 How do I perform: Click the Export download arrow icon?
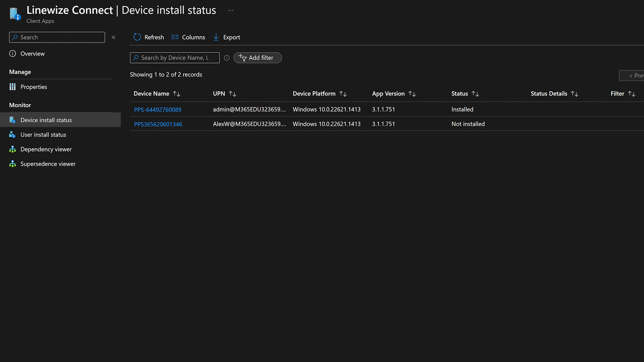216,37
